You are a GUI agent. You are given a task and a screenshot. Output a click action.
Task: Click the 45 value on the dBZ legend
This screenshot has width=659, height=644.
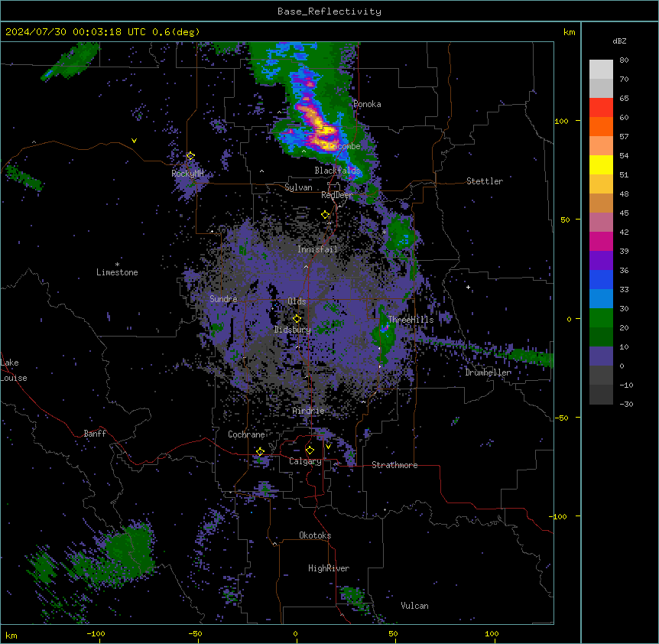(x=624, y=213)
